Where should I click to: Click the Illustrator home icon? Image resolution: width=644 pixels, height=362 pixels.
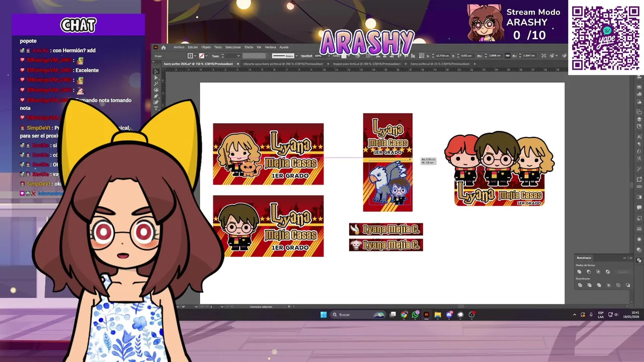point(164,47)
